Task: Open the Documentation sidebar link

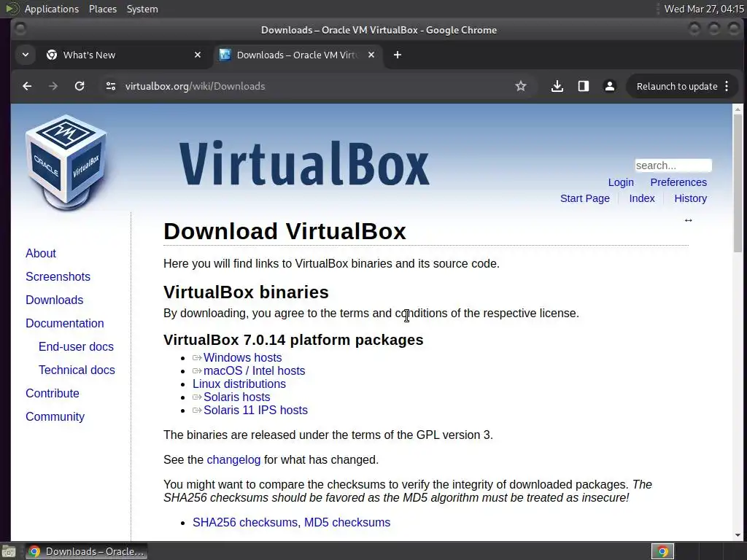Action: coord(65,323)
